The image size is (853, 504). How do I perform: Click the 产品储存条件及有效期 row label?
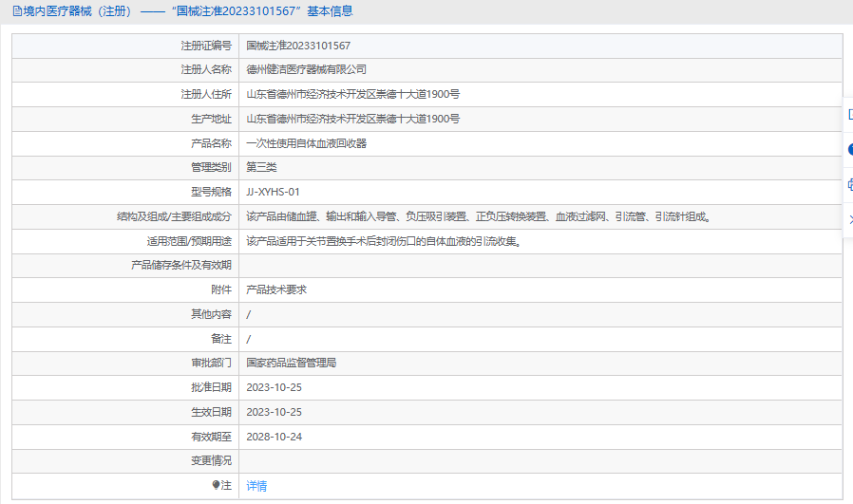pyautogui.click(x=181, y=266)
